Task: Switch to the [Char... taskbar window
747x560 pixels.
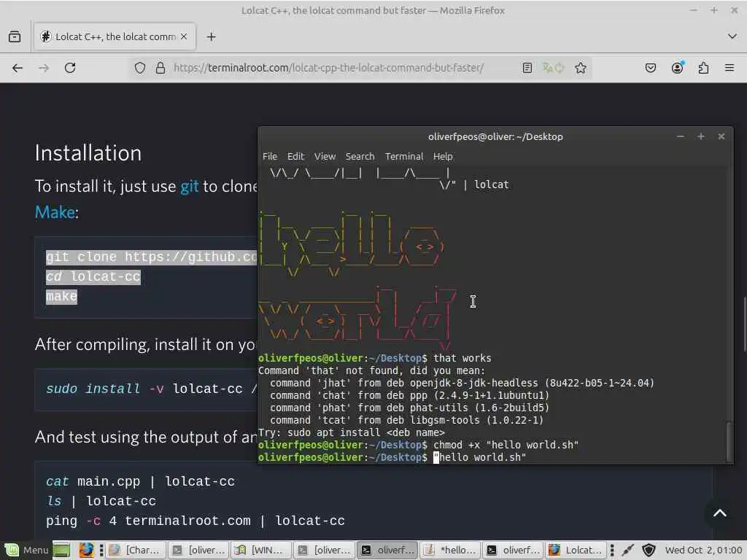Action: tap(135, 550)
